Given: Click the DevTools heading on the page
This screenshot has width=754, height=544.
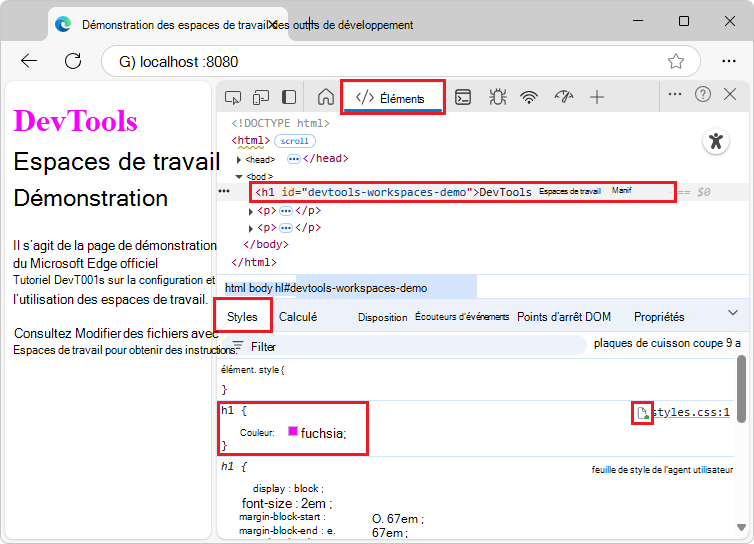Looking at the screenshot, I should pos(75,121).
